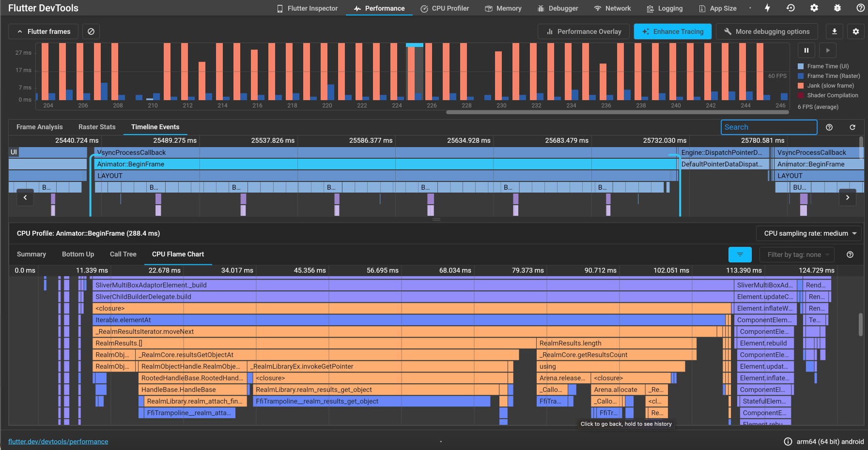This screenshot has width=868, height=450.
Task: Select HandleBase.HandleBase flame node
Action: tap(193, 390)
